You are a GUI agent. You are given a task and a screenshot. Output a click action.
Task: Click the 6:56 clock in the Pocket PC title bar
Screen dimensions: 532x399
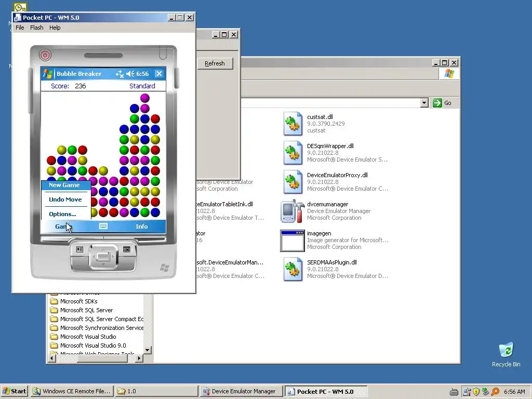click(x=142, y=74)
